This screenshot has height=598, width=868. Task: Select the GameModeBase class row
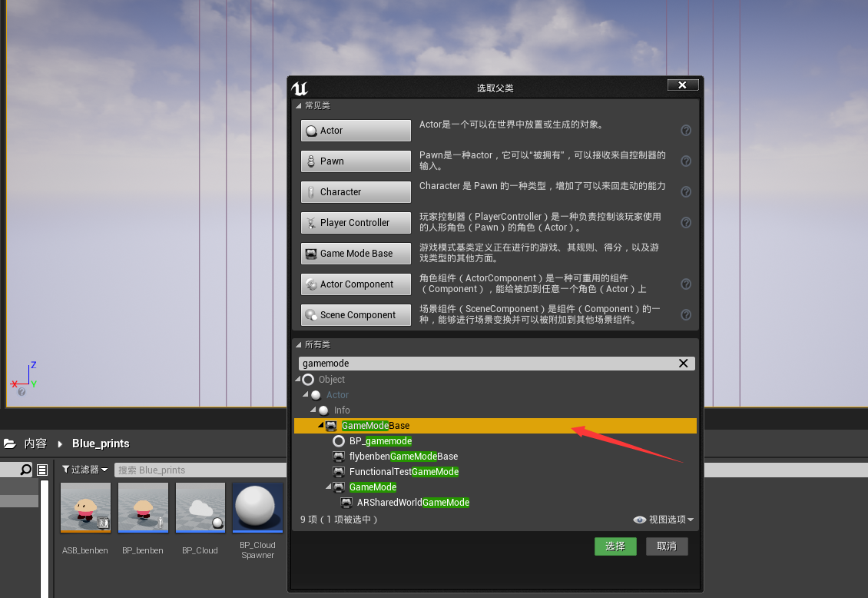coord(495,426)
